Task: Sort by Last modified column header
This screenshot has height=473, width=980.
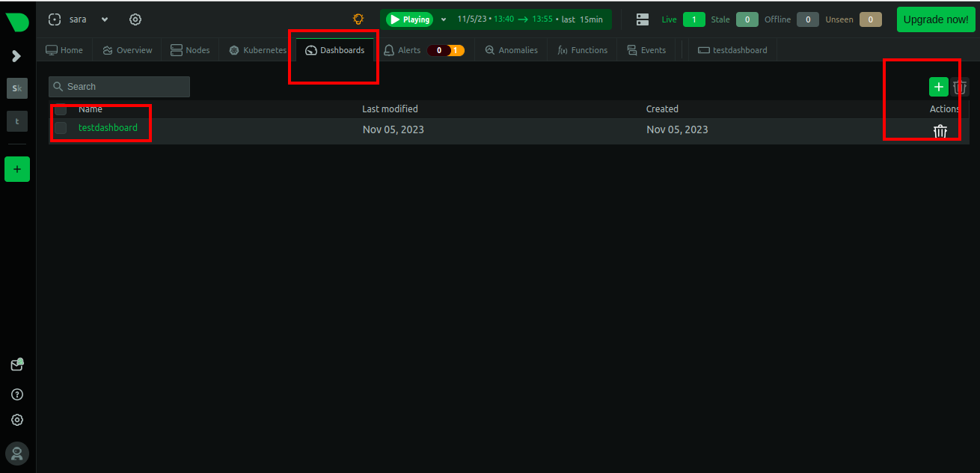Action: [x=390, y=109]
